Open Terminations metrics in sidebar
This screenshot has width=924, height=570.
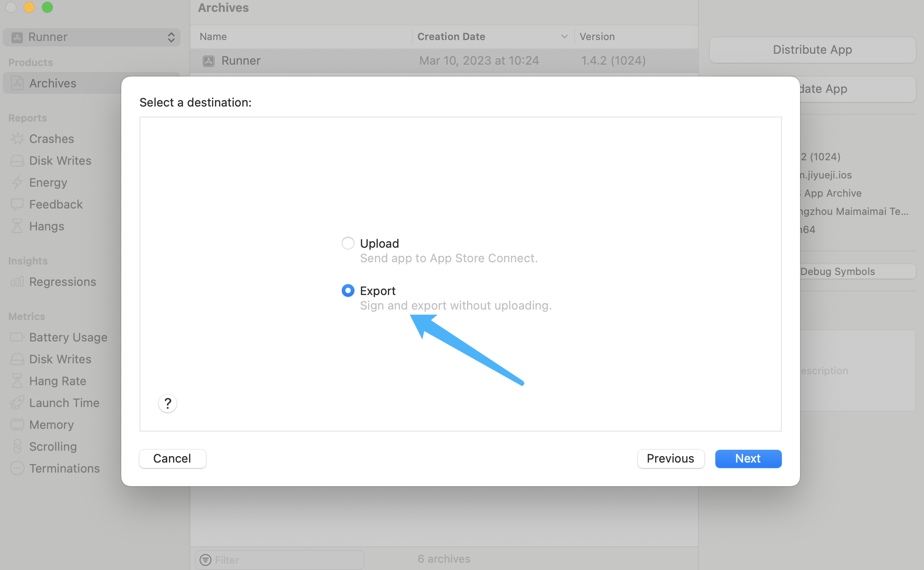pyautogui.click(x=64, y=468)
